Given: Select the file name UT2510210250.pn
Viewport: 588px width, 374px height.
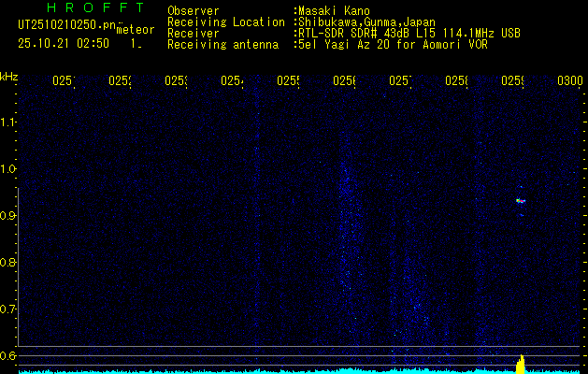Looking at the screenshot, I should pos(66,25).
